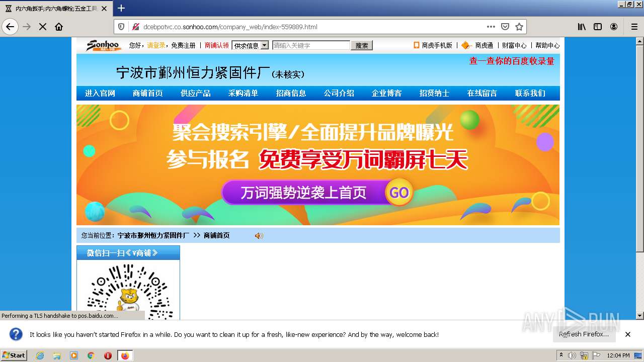Select the 在线留言 nav item

(482, 93)
